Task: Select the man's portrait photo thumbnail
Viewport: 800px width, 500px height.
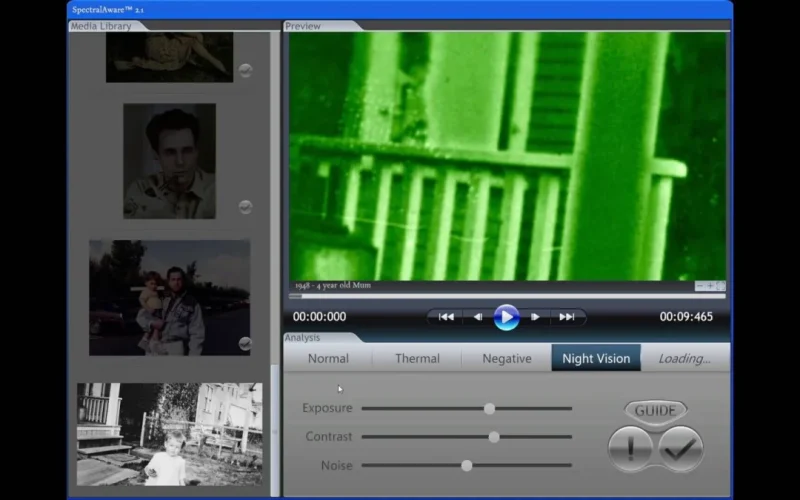Action: click(169, 161)
